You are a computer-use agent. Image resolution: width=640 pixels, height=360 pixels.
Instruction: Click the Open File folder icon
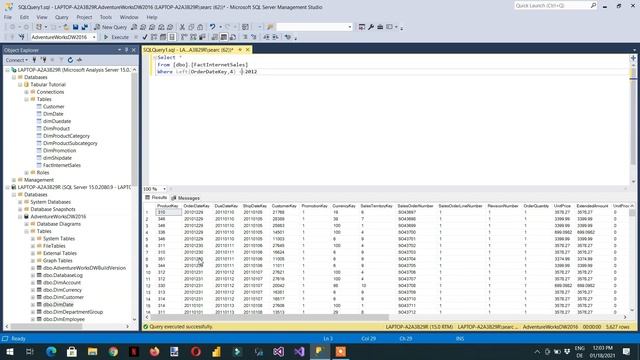[66, 27]
